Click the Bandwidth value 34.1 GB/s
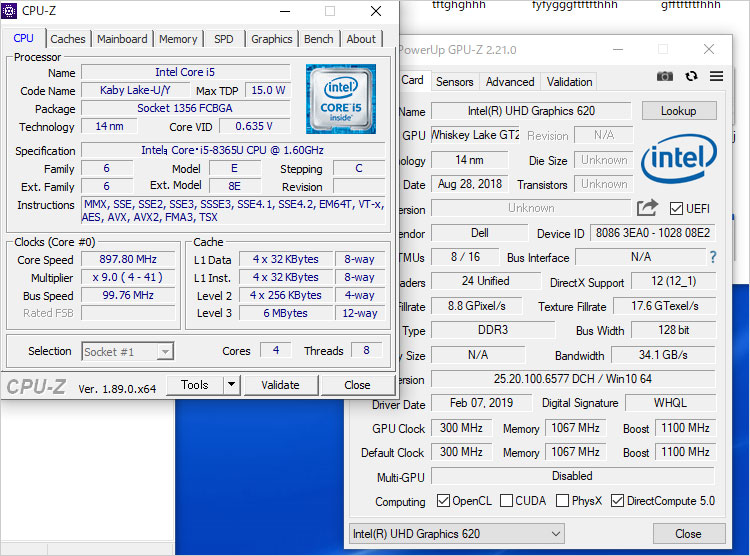 (663, 355)
